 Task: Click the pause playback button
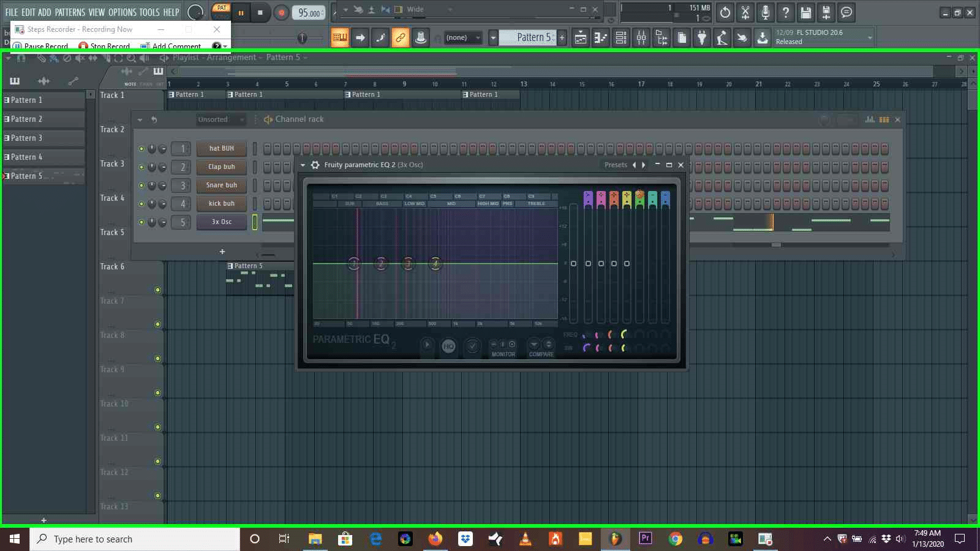[241, 12]
